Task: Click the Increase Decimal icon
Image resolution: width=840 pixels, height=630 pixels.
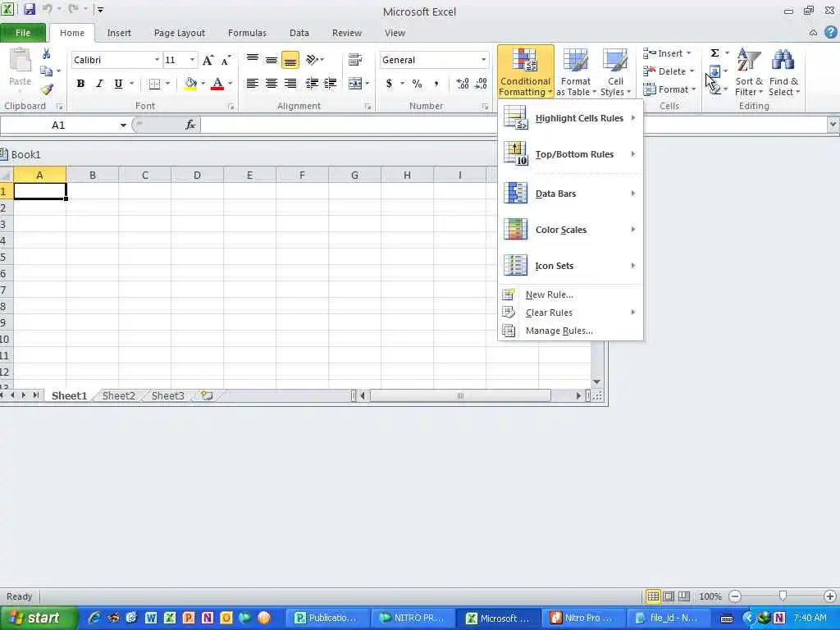Action: pos(463,84)
